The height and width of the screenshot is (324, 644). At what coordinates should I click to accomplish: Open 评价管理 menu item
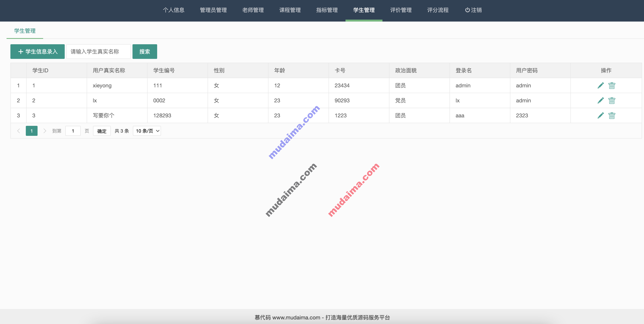click(x=401, y=10)
